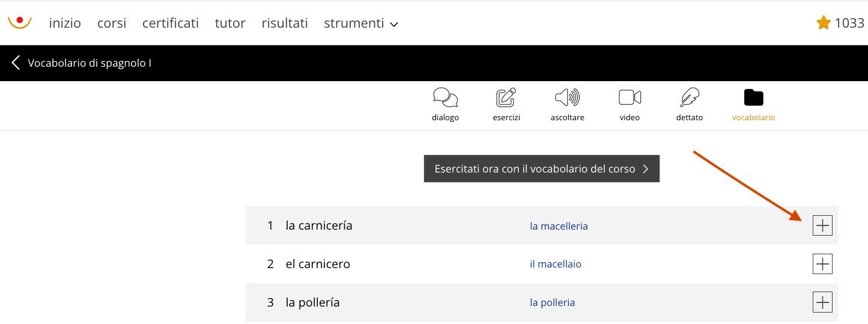Open the esercizi pencil icon

(506, 97)
